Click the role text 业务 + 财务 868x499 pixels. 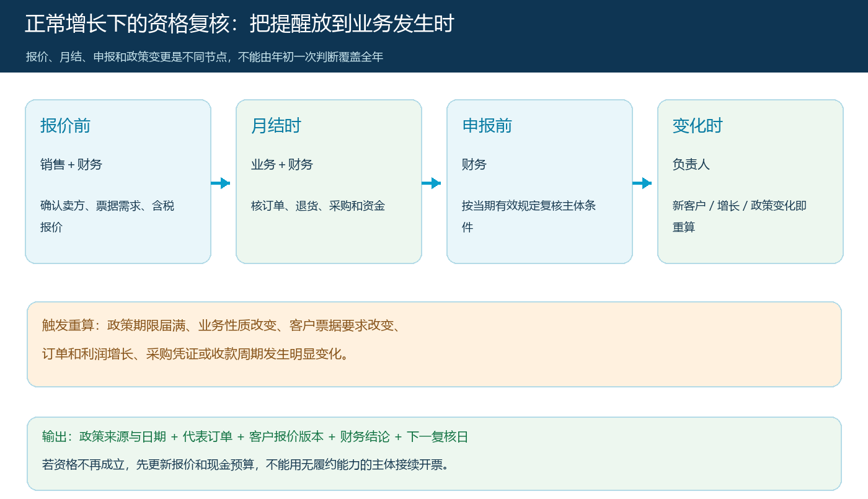282,164
